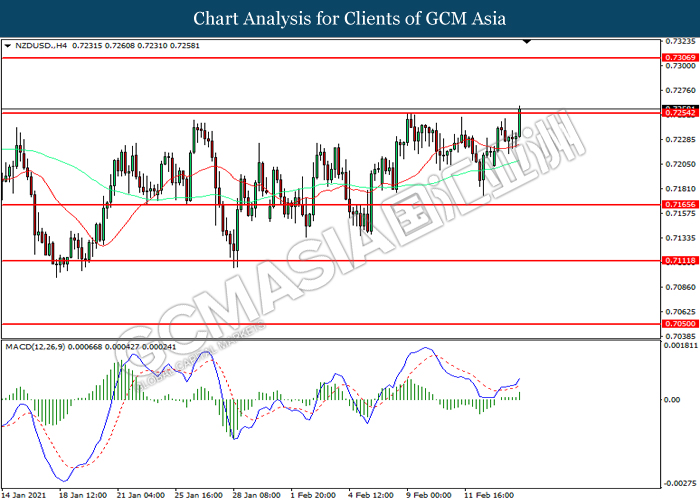
Task: Click the 0.70625 price scale value
Action: click(x=680, y=312)
